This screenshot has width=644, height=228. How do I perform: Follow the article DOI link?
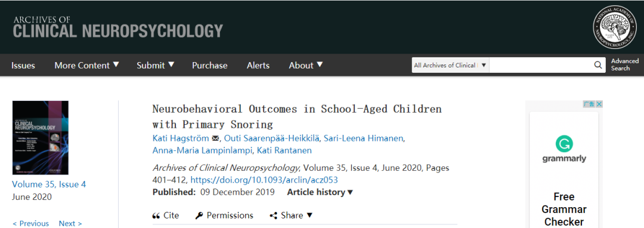coord(265,180)
